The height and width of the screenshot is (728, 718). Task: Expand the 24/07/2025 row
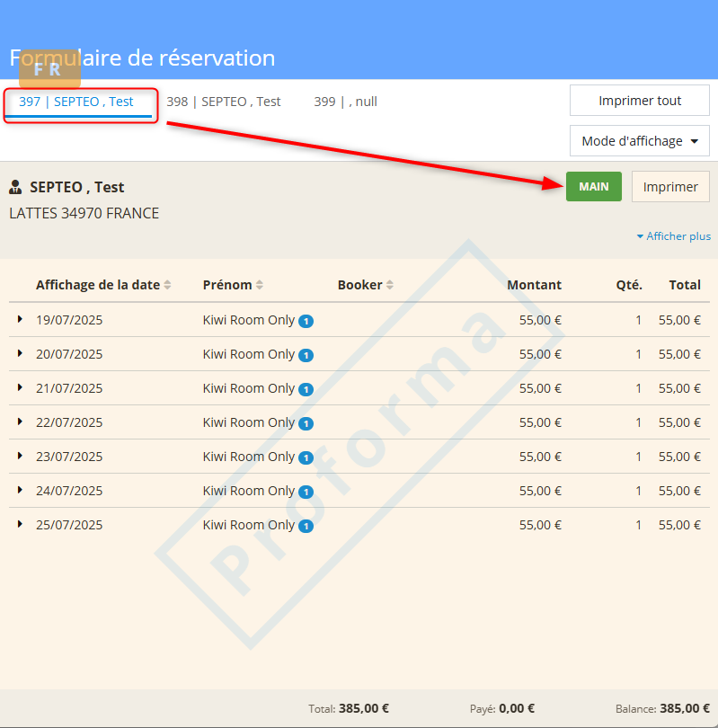pos(20,490)
